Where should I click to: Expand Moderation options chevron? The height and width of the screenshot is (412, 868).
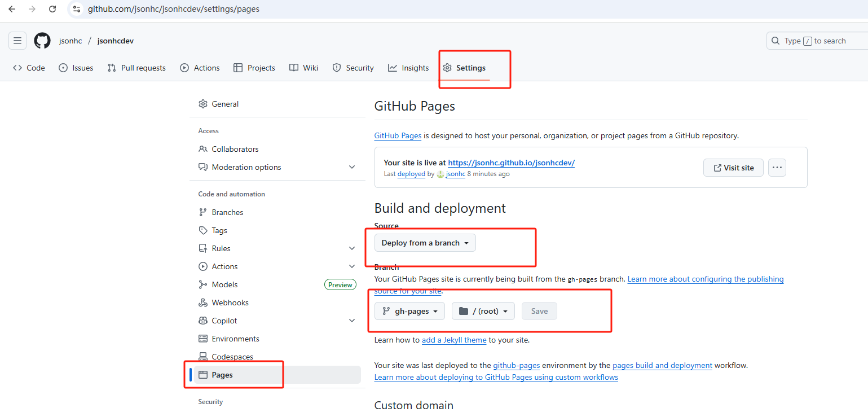352,167
